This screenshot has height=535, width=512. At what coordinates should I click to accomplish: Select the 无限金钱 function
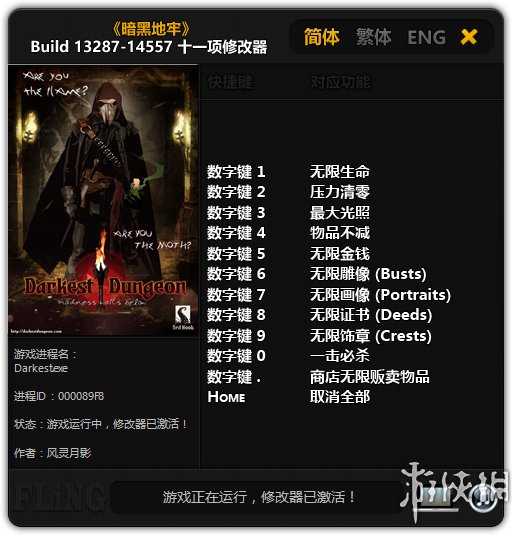coord(340,254)
